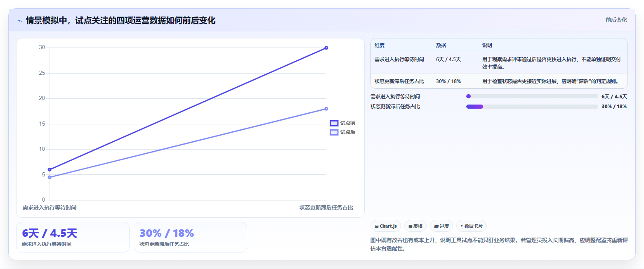Click the 试点后 legend label
Image resolution: width=644 pixels, height=269 pixels.
348,132
